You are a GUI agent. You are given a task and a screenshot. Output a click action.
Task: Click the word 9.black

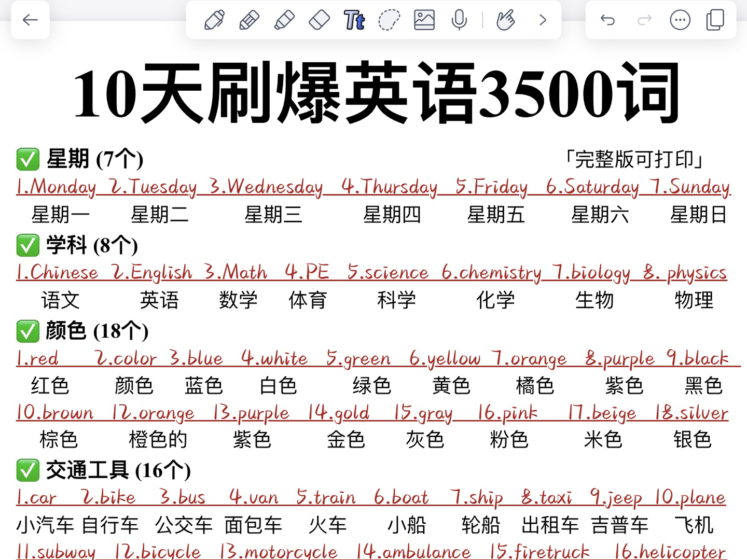[698, 359]
